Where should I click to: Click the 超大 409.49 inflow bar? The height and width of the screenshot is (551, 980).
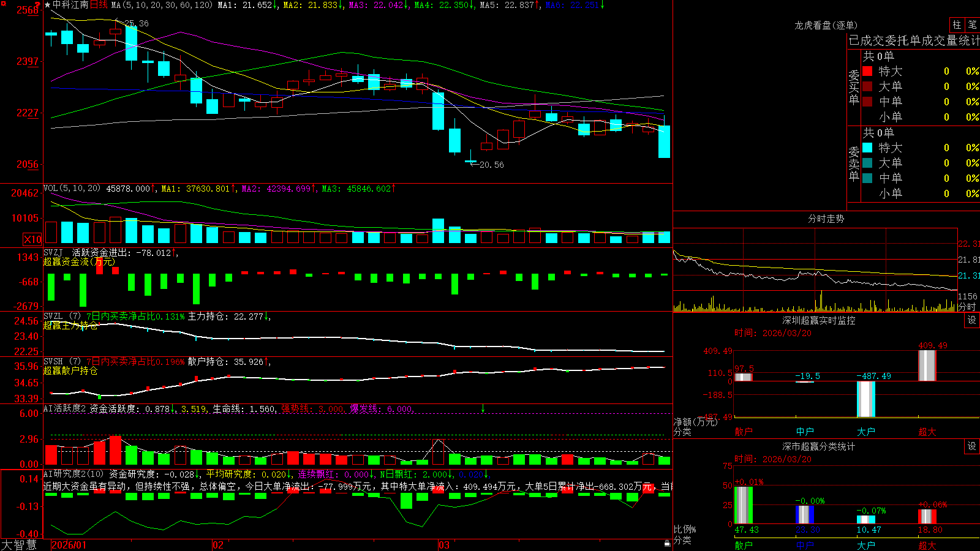tap(927, 365)
